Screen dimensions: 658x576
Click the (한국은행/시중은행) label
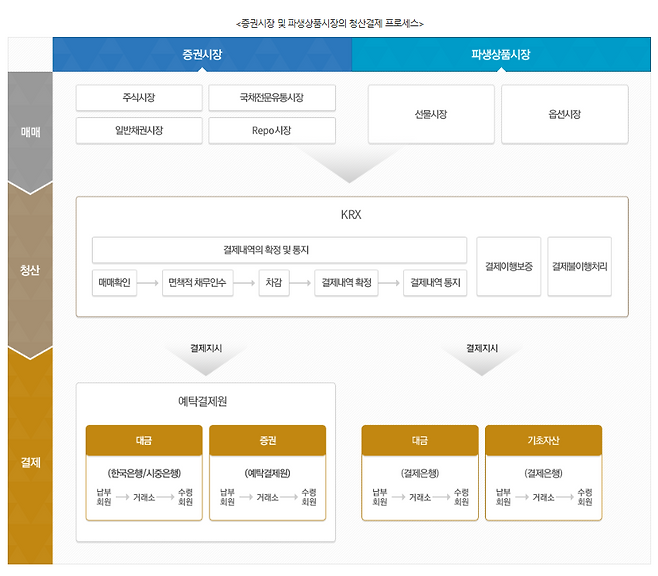coord(144,474)
